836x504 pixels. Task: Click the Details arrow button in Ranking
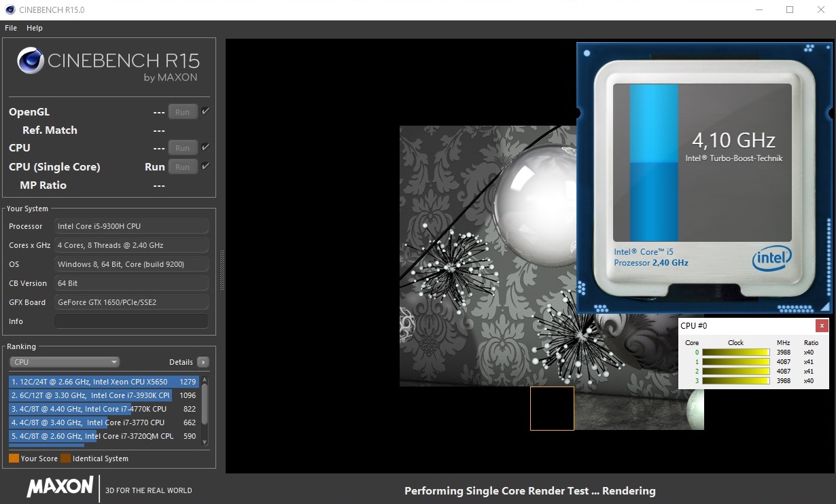(x=203, y=362)
